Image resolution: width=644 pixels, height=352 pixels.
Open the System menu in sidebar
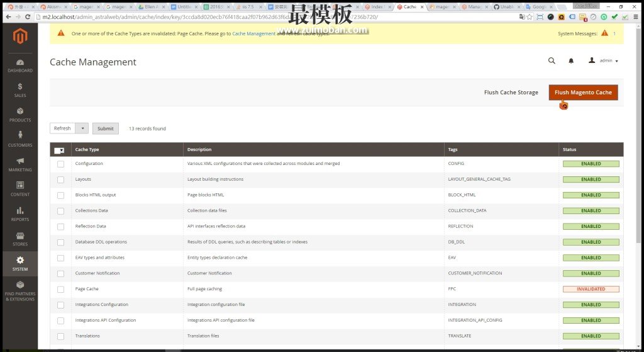(19, 264)
